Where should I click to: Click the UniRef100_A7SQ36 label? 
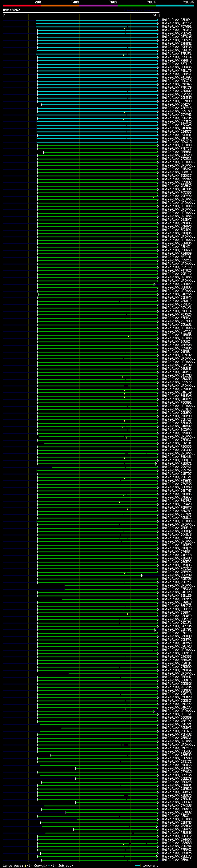pyautogui.click(x=176, y=565)
